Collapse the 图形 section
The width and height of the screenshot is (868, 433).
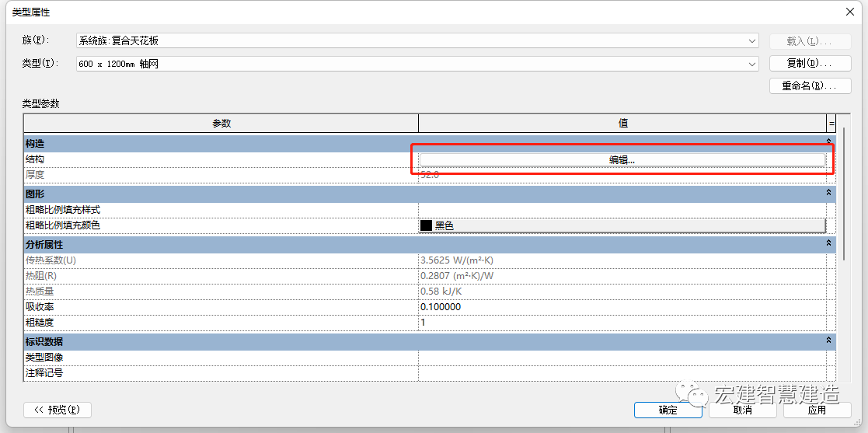tap(828, 192)
